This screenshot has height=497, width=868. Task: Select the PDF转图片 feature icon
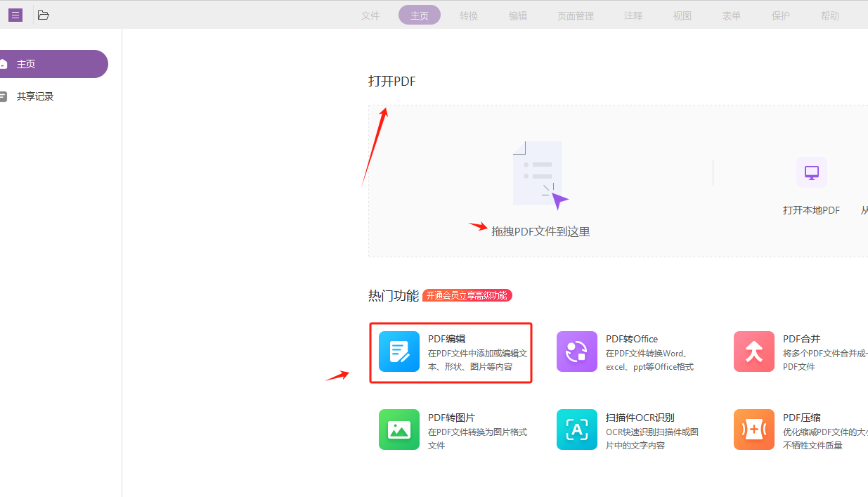pos(399,430)
